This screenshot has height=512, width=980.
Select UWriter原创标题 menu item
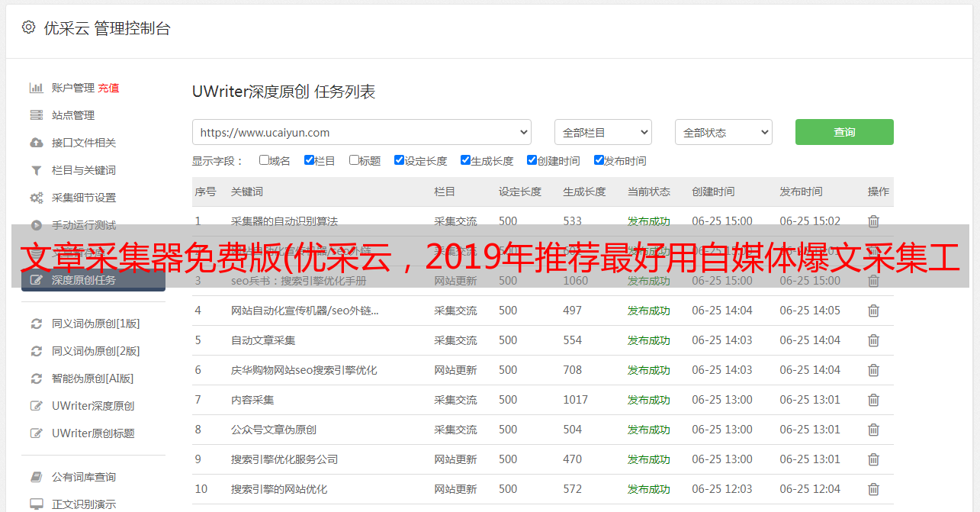[93, 433]
